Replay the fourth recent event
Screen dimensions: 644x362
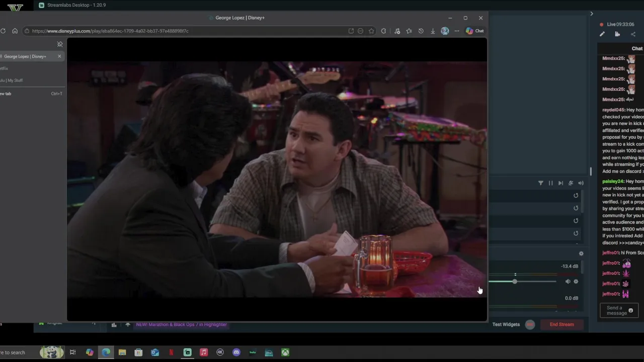[576, 233]
